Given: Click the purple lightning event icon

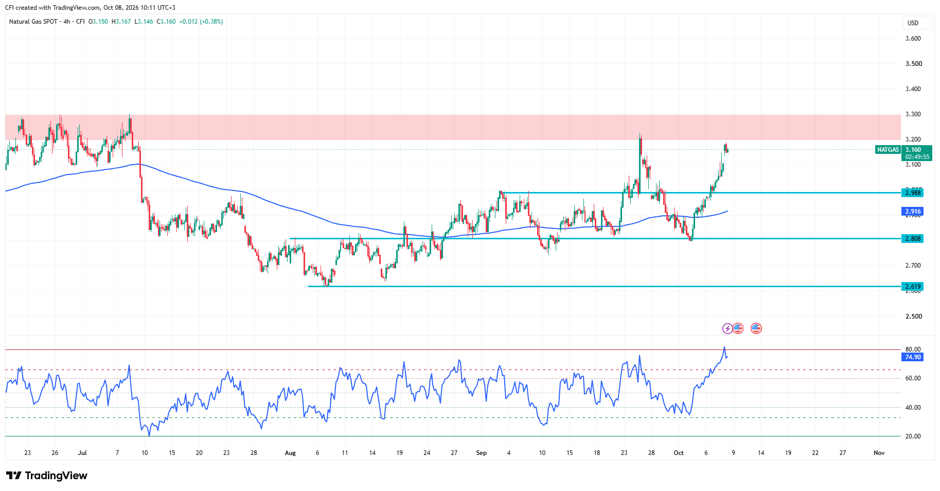Looking at the screenshot, I should tap(727, 329).
